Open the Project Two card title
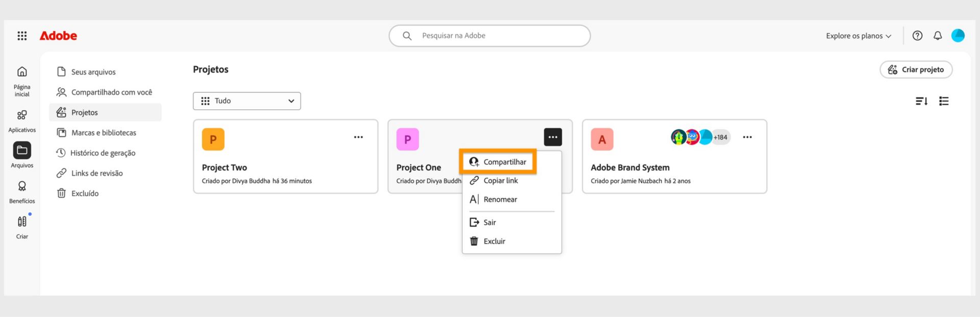This screenshot has height=317, width=980. (x=225, y=167)
